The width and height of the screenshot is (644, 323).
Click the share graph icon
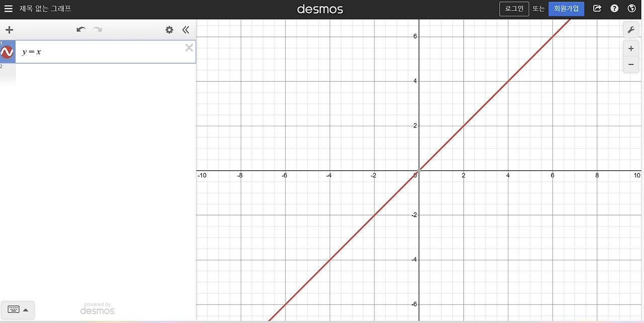point(597,8)
